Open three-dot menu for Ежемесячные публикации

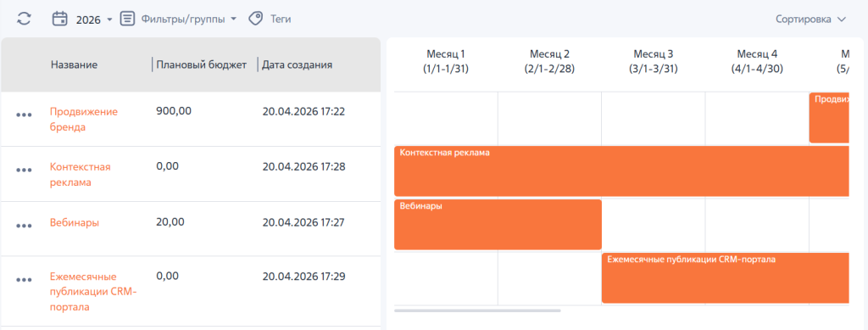click(x=24, y=280)
